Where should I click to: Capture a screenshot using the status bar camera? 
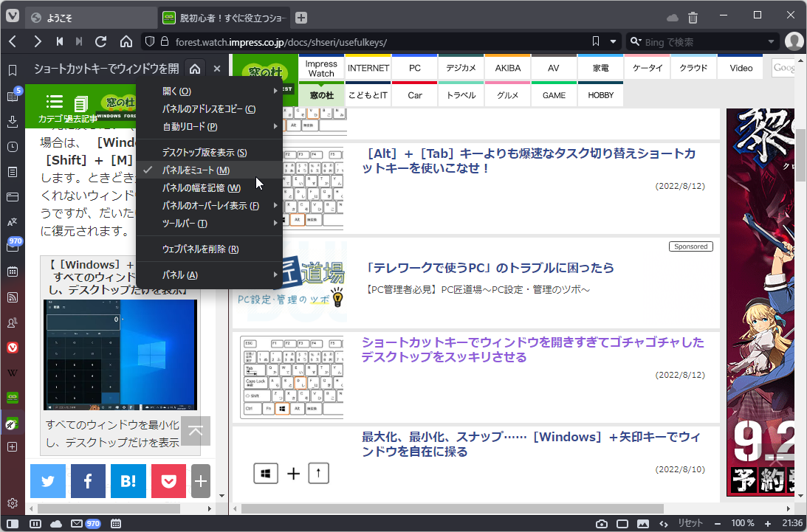[602, 522]
